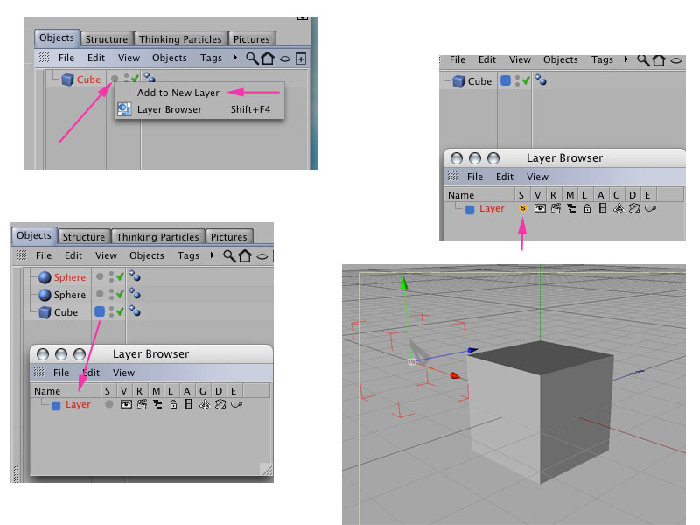Click the Animation icon on the orange-Solo Layer row
The image size is (700, 525).
602,208
